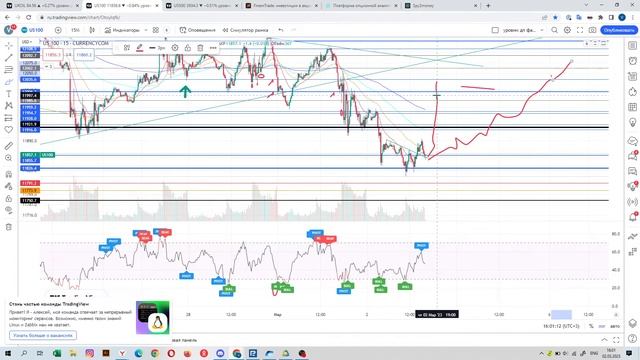Toggle авто auto scale on chart

[615, 326]
